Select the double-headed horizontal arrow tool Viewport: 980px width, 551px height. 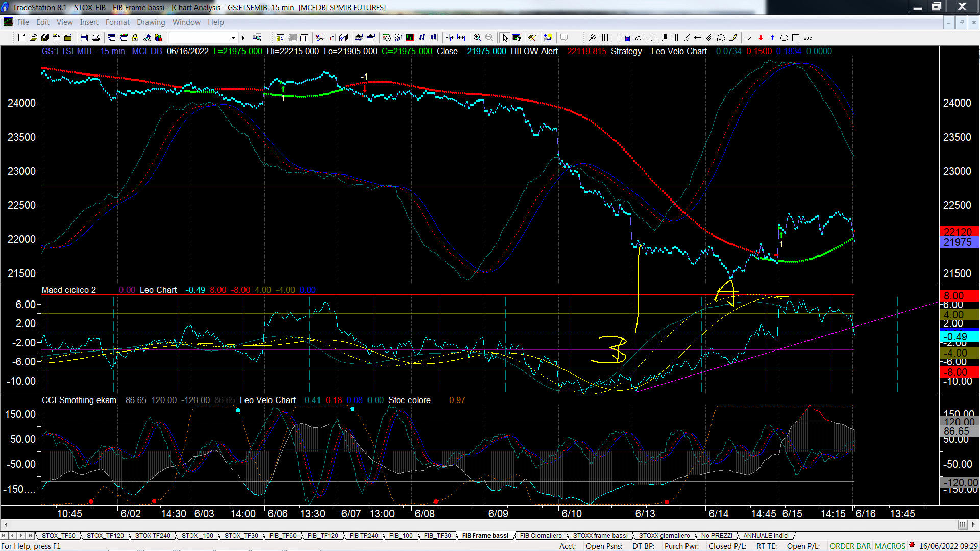[x=698, y=38]
